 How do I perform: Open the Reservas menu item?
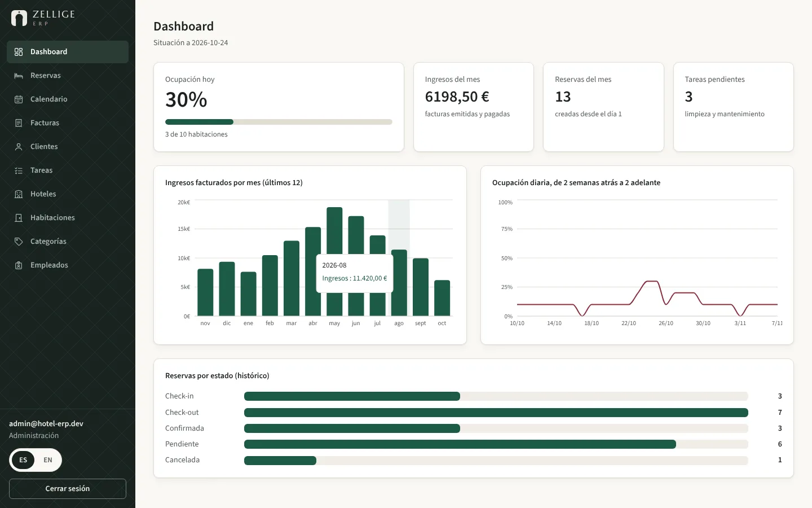pos(68,76)
